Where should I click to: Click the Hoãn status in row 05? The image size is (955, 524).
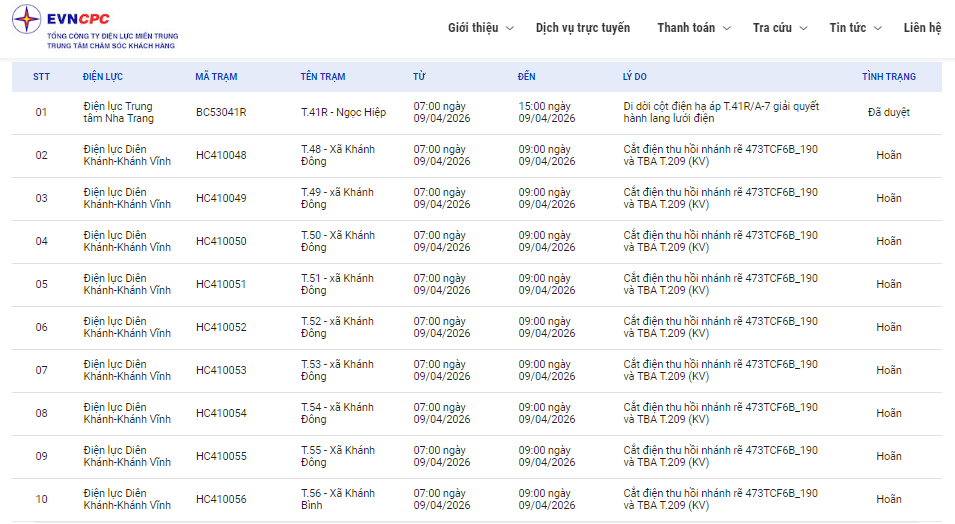pos(888,284)
